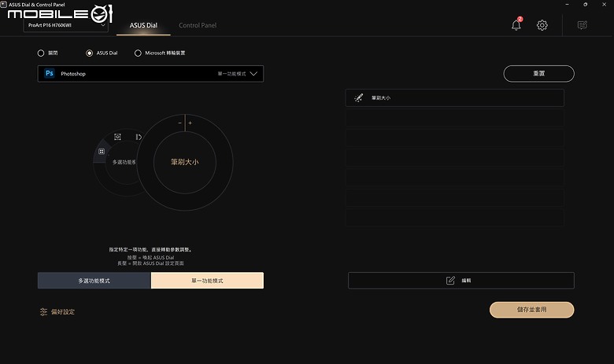Viewport: 614px width, 364px height.
Task: Click the Photoshop Ps app icon
Action: 50,73
